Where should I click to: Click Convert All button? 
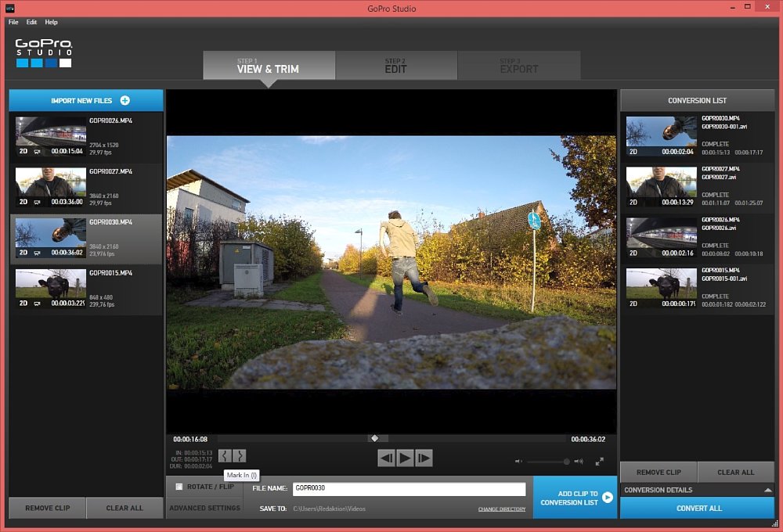pos(697,509)
